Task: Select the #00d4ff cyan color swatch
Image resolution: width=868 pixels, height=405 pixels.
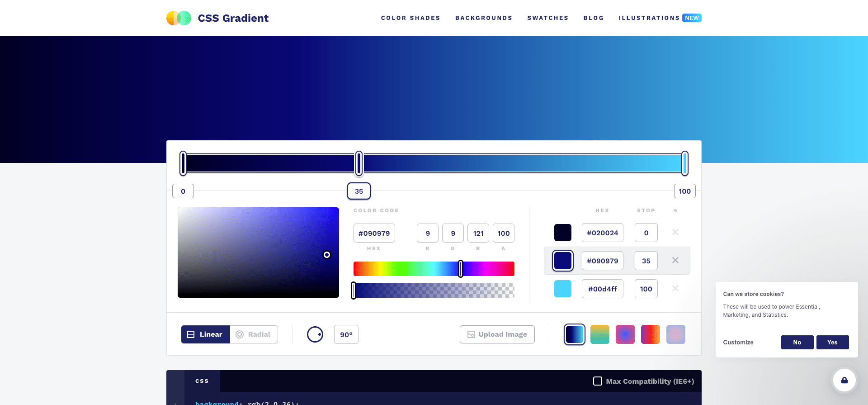Action: pyautogui.click(x=563, y=289)
